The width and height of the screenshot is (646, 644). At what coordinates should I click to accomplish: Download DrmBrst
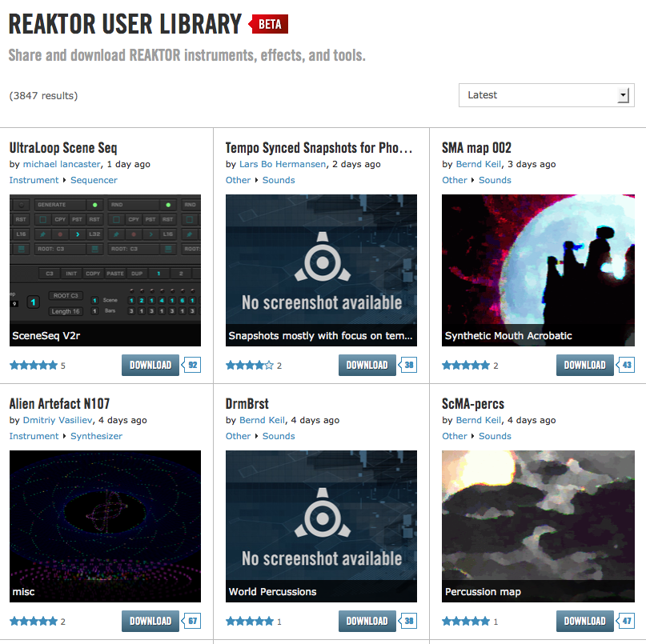pyautogui.click(x=367, y=621)
